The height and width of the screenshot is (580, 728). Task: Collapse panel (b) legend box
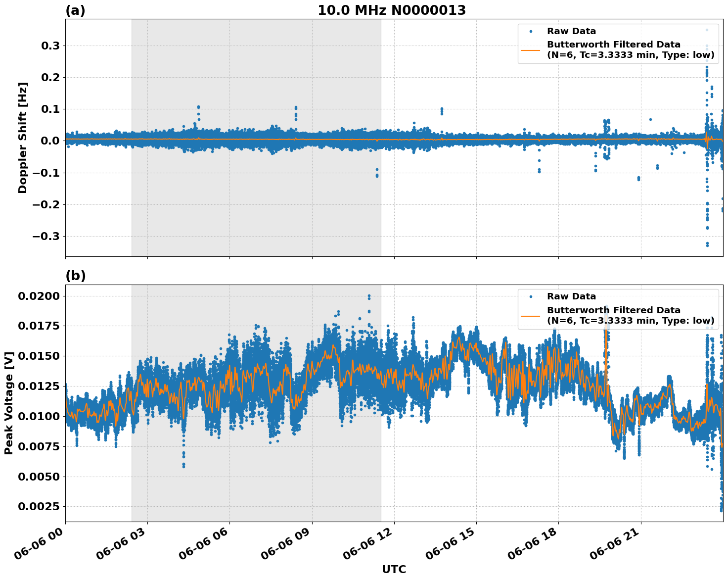click(x=618, y=309)
